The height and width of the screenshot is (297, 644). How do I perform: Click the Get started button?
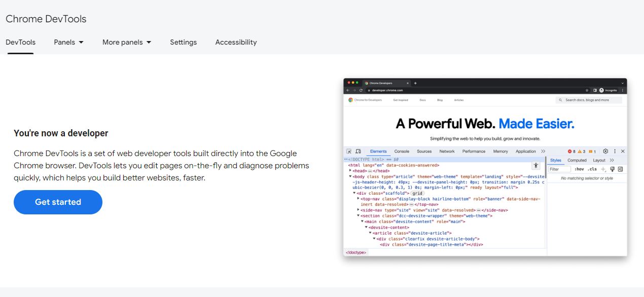pyautogui.click(x=58, y=202)
